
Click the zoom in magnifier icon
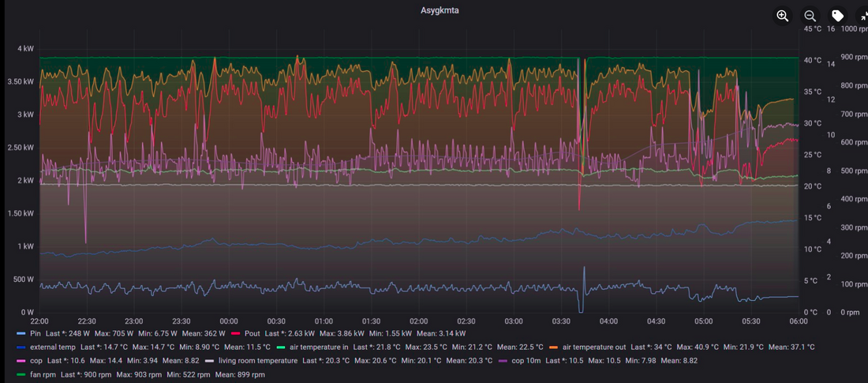point(783,16)
